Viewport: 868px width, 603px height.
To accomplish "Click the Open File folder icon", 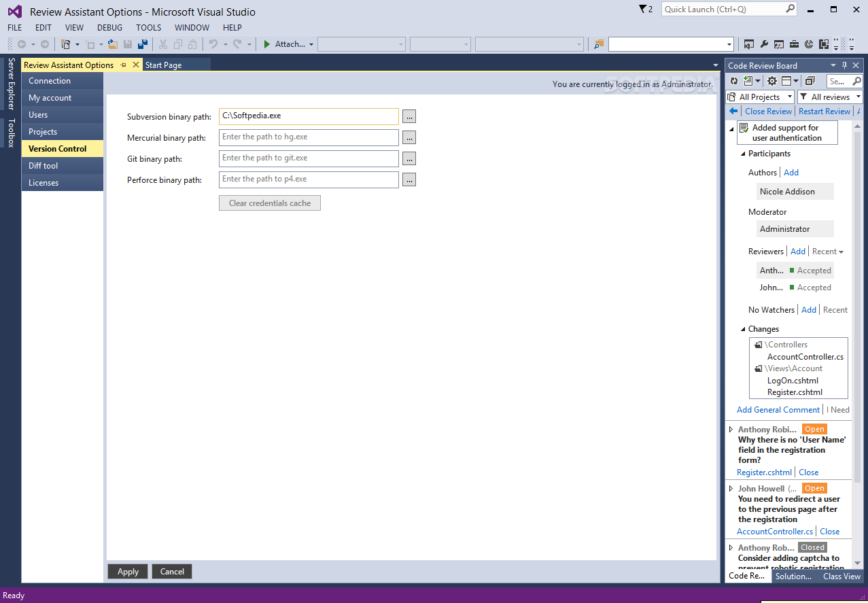I will pyautogui.click(x=113, y=44).
